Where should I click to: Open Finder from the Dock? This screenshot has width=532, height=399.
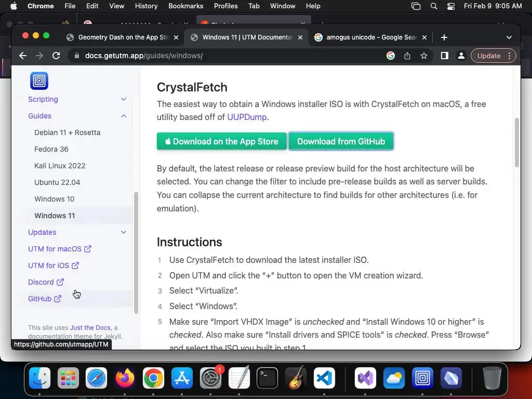pyautogui.click(x=39, y=378)
